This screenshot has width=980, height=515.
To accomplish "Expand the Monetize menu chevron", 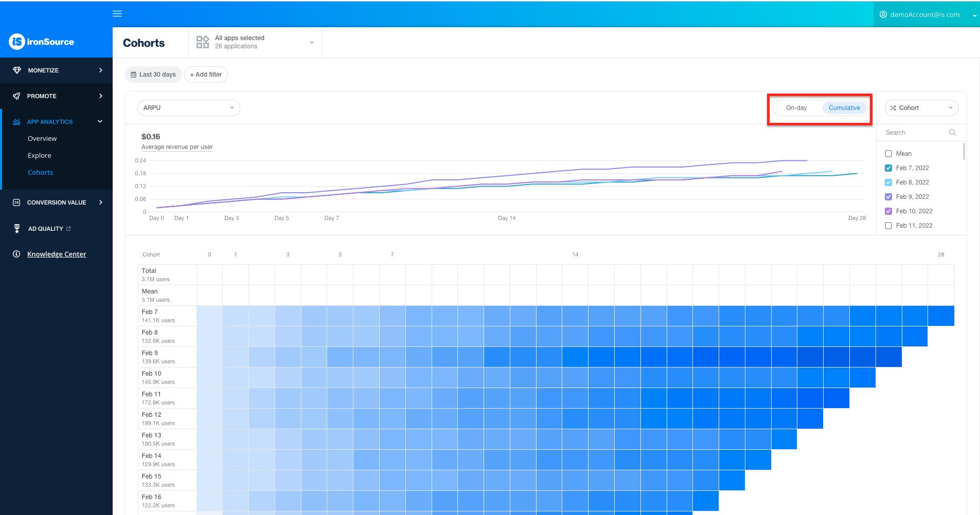I will pos(101,70).
